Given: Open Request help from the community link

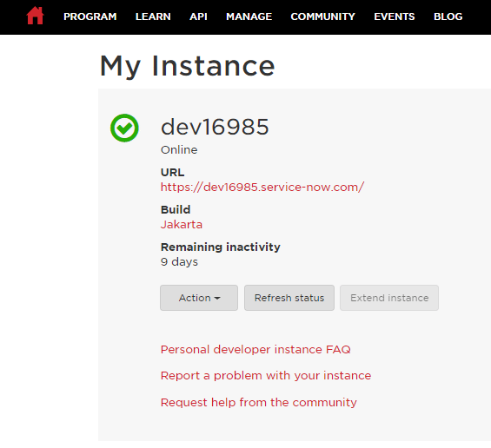Looking at the screenshot, I should (x=259, y=402).
